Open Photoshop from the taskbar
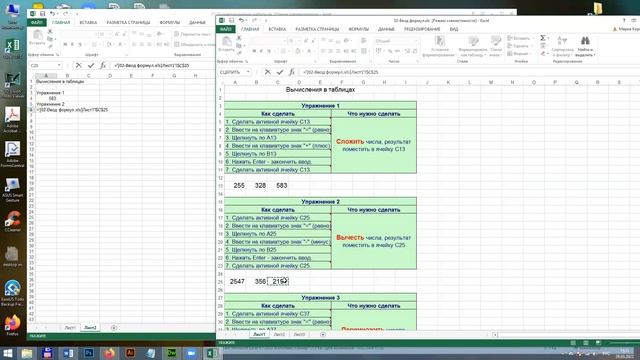 point(89,353)
